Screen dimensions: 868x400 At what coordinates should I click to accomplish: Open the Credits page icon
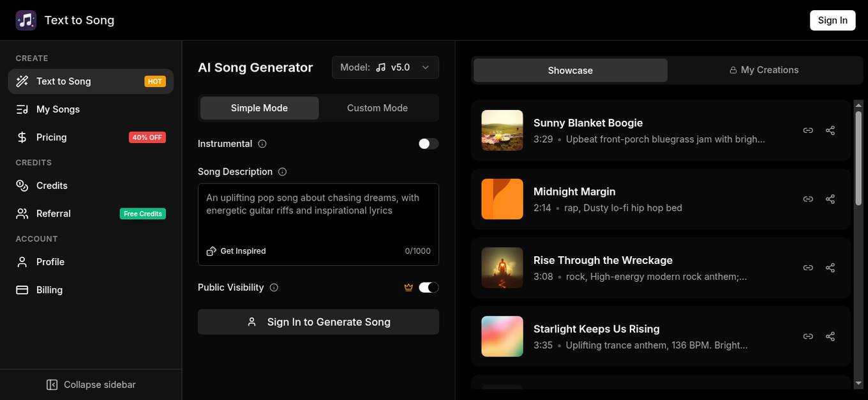(x=22, y=185)
